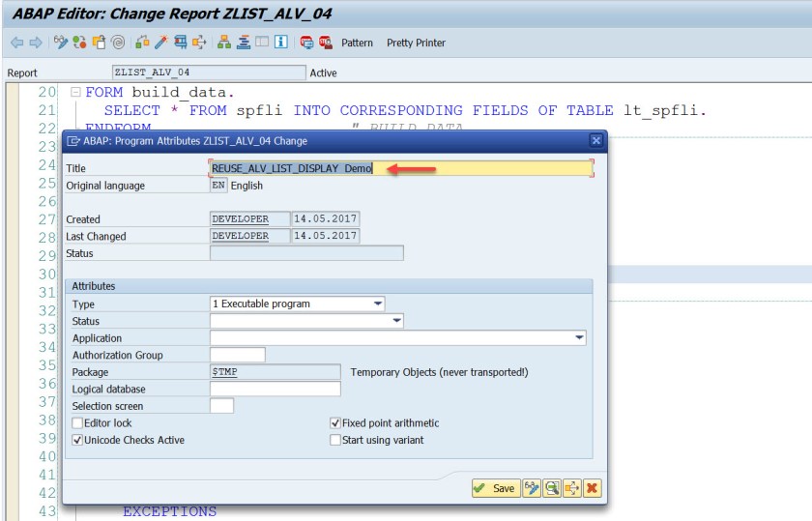
Task: Click lt_spfli at end of line 21
Action: 661,110
